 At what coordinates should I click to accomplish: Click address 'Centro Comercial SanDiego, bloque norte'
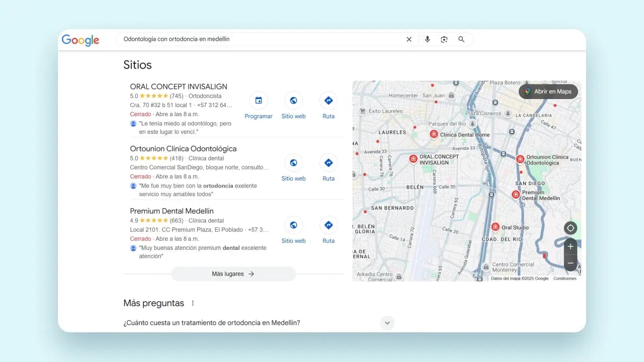[x=199, y=167]
